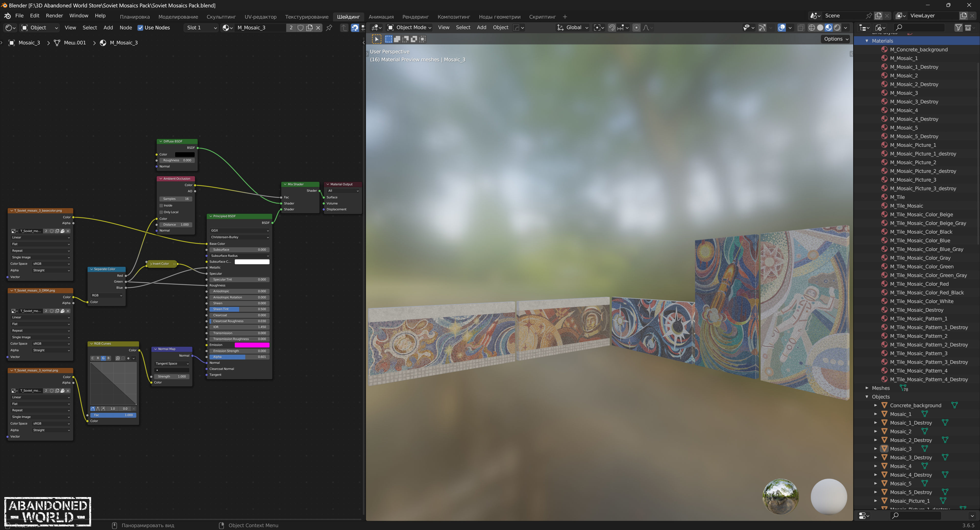Open the Object Mode dropdown
This screenshot has height=530, width=980.
409,27
